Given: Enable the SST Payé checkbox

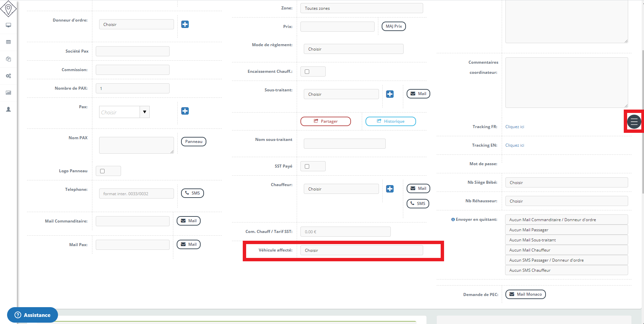Looking at the screenshot, I should pos(307,166).
